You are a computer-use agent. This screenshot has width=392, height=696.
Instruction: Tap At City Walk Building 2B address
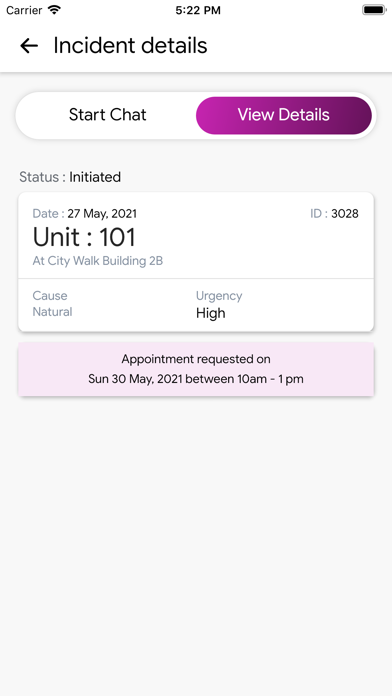point(98,261)
